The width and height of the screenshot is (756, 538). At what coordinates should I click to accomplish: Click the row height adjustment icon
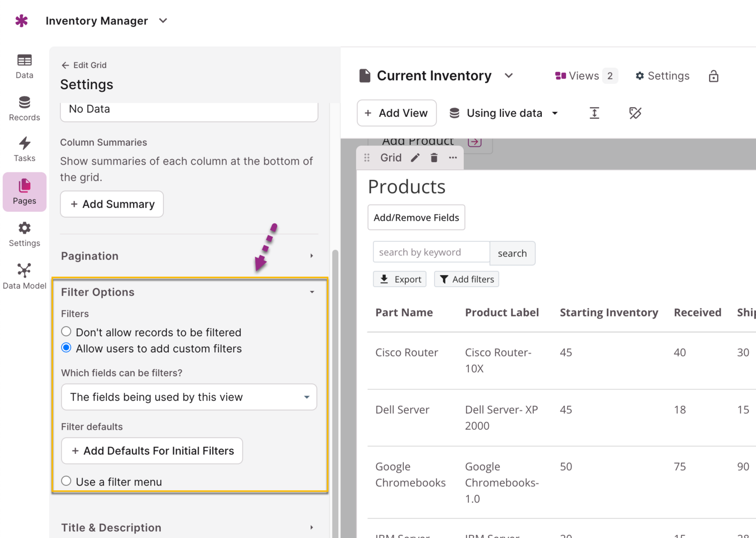[x=594, y=113]
